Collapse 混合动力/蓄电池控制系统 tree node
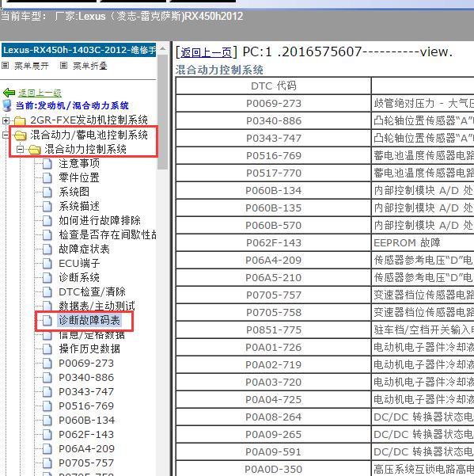474x476 pixels. click(x=6, y=135)
